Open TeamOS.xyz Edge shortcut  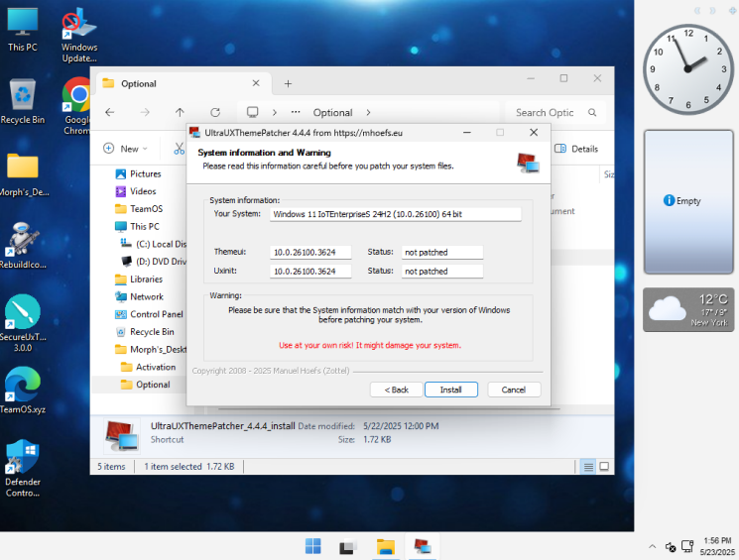(x=23, y=391)
